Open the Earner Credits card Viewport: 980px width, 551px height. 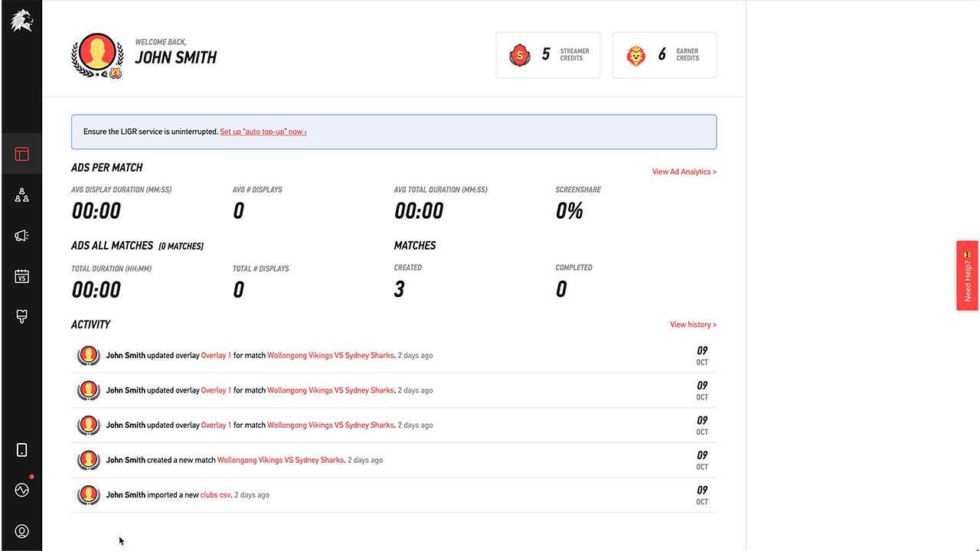pos(664,55)
